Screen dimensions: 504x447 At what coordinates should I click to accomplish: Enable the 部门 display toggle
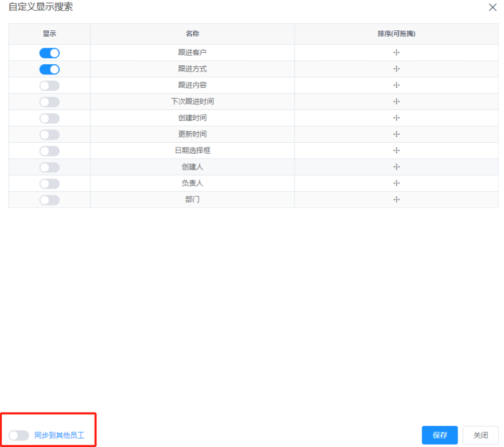click(49, 199)
